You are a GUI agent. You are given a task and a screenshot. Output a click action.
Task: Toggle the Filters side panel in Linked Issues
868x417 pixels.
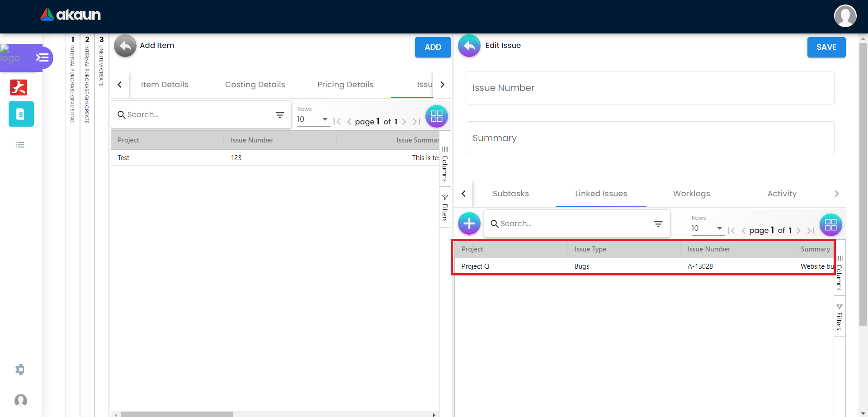click(x=839, y=317)
